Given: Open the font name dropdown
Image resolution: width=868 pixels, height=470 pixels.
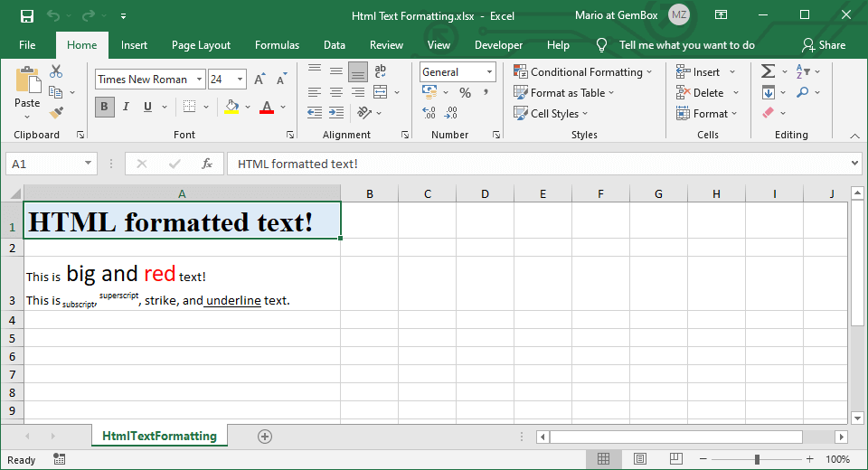Looking at the screenshot, I should click(198, 80).
